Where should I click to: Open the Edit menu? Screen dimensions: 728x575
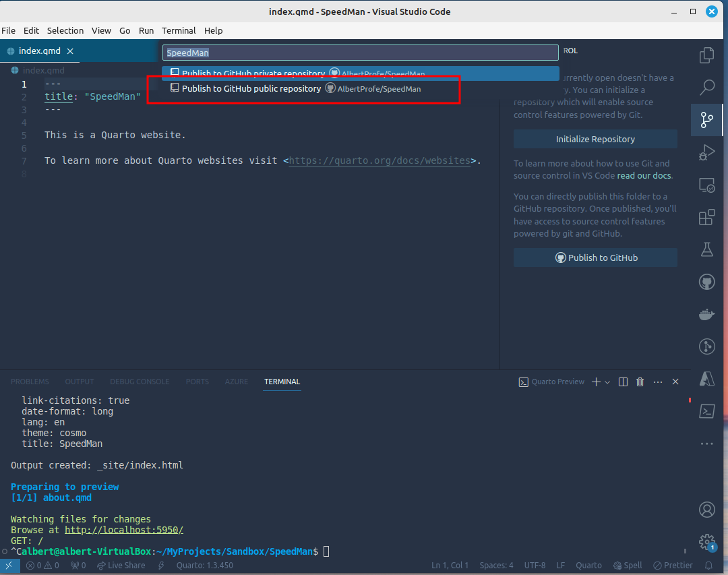click(x=31, y=30)
